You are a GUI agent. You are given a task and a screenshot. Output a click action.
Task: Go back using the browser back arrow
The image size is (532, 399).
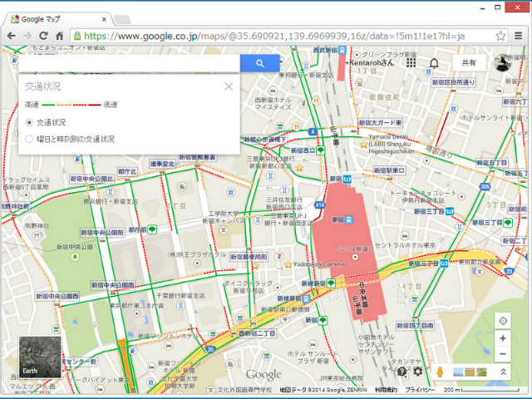(11, 36)
